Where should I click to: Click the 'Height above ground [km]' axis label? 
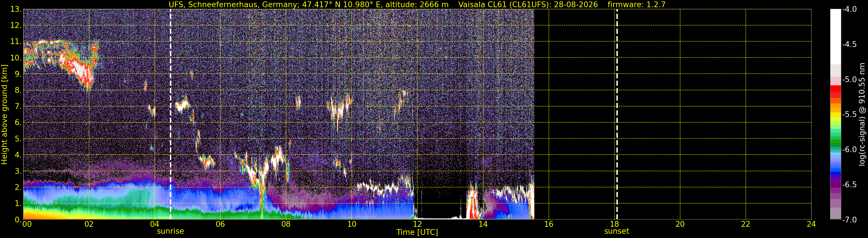pyautogui.click(x=4, y=115)
